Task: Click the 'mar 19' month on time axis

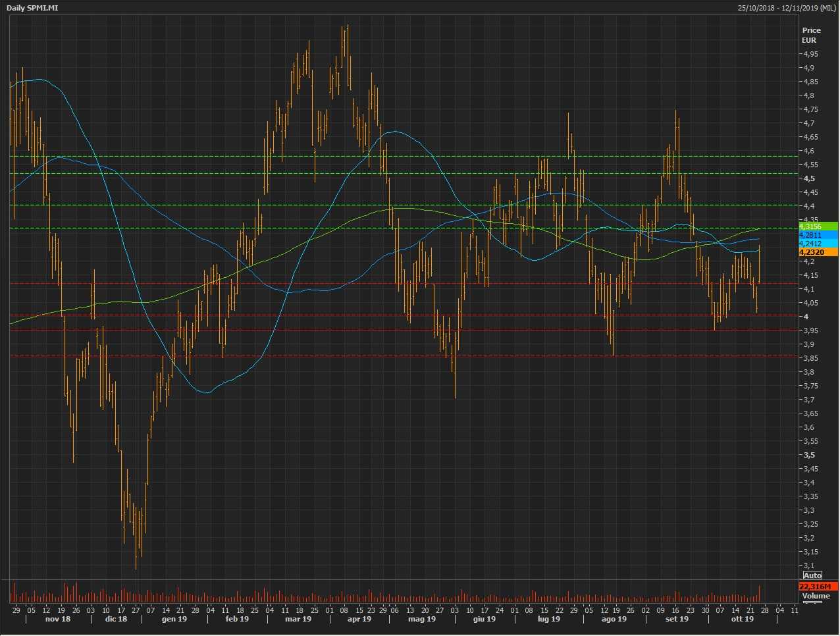Action: 298,619
